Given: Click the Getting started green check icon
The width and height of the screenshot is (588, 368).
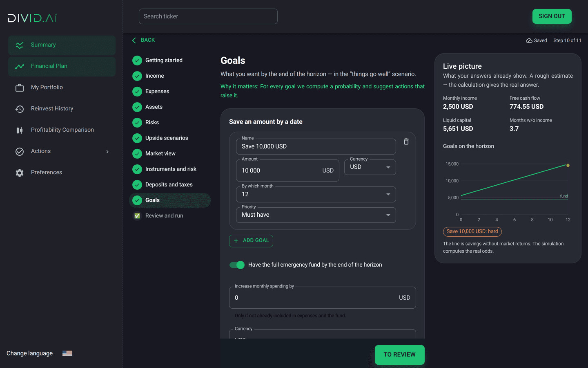Looking at the screenshot, I should 137,61.
